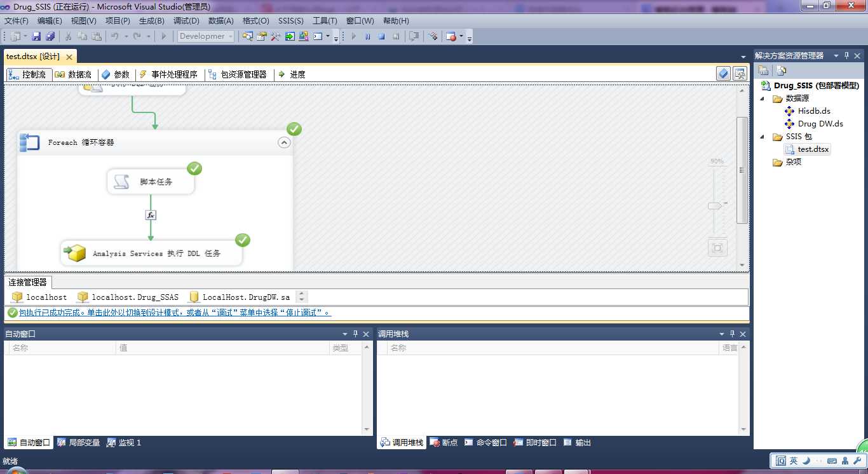
Task: Select the 杂项 folder
Action: [787, 162]
